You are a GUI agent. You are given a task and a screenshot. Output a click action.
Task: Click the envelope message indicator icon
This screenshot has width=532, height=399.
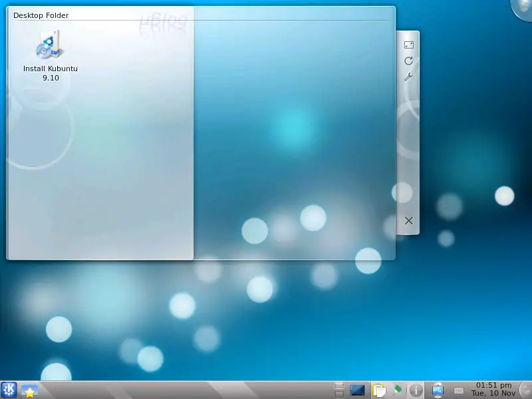[459, 391]
